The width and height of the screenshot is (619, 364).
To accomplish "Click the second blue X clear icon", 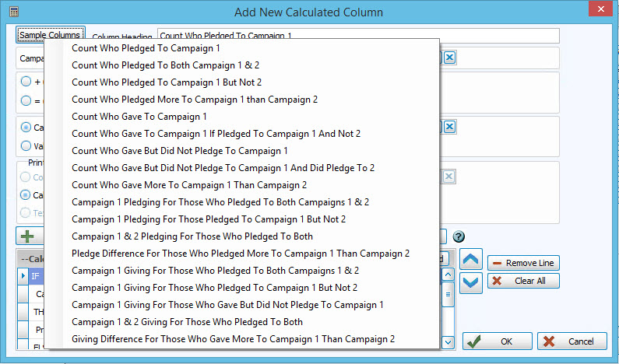I will click(450, 127).
